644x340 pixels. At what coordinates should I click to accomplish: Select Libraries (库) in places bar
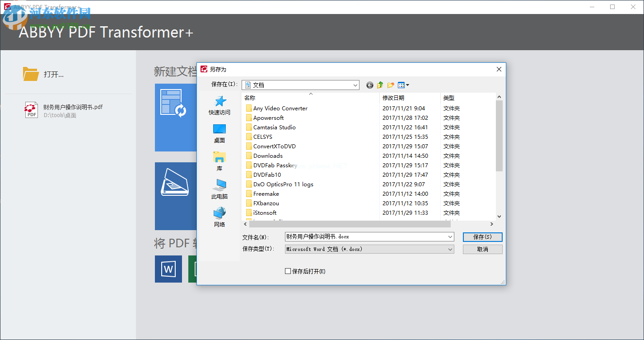point(219,162)
